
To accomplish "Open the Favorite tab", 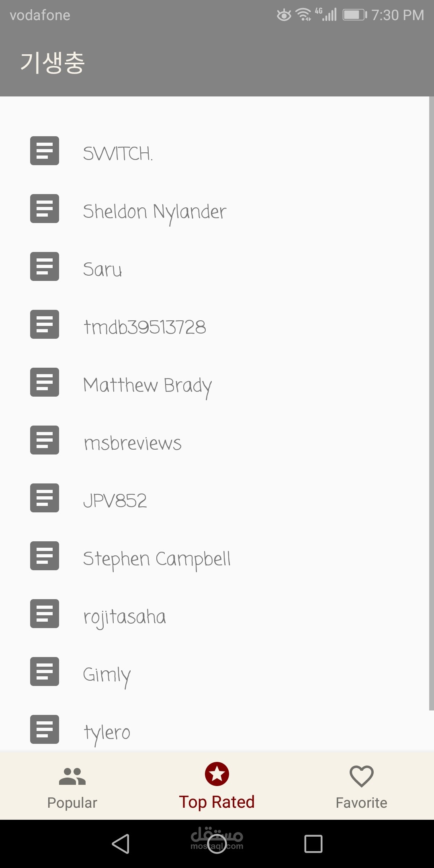I will [x=361, y=787].
